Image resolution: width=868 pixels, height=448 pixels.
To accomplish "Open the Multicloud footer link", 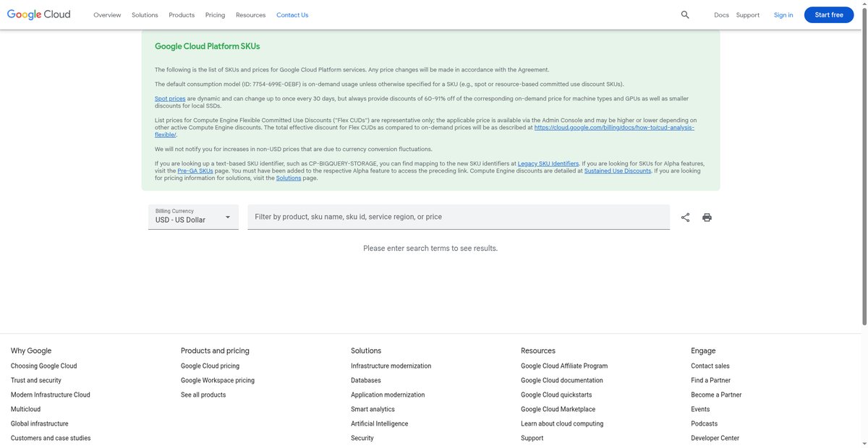I will 25,409.
